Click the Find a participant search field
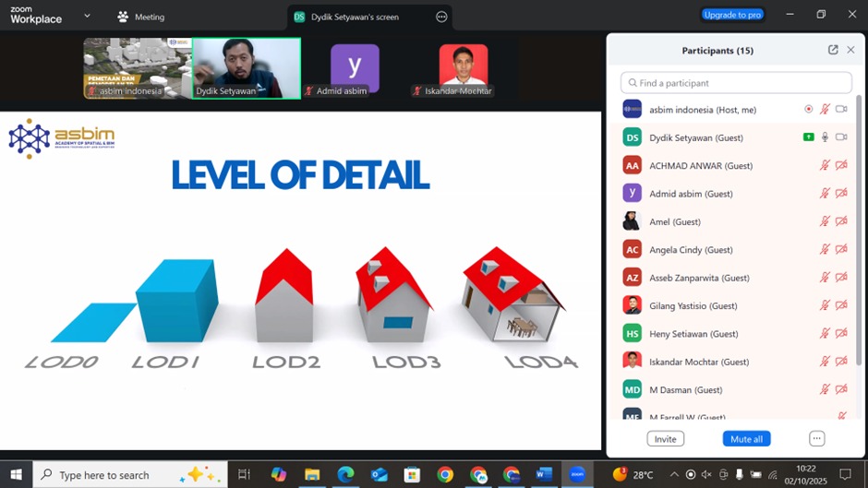 (736, 83)
